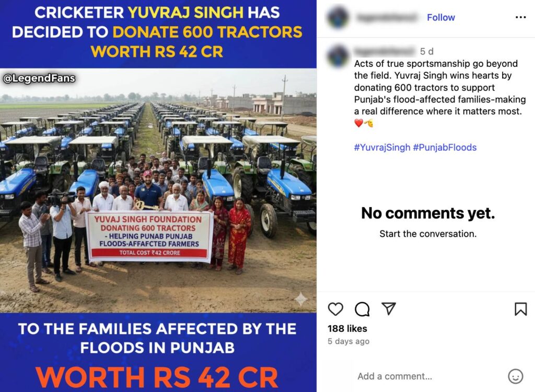
Task: View the 188 likes list
Action: click(x=347, y=328)
